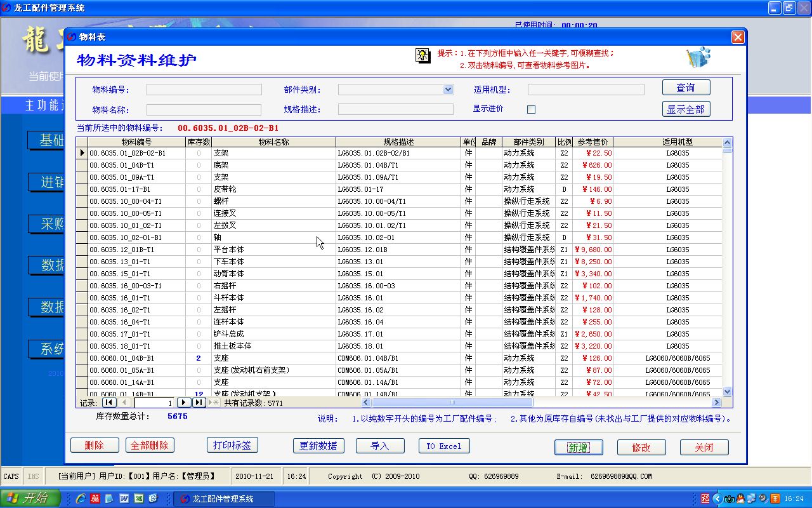
Task: Click the 物料名称 input field
Action: coord(204,110)
